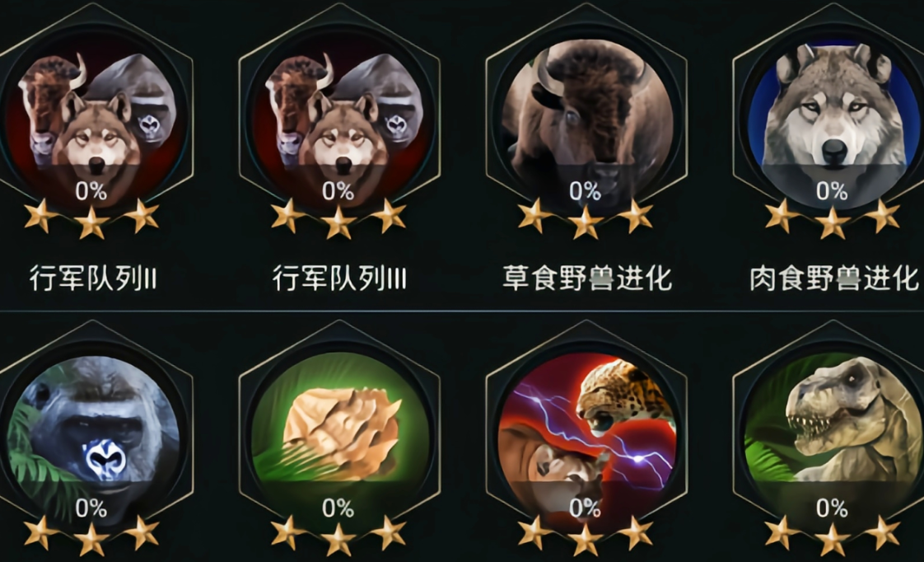The width and height of the screenshot is (924, 562).
Task: Click stars under the leopard icon
Action: 586,536
